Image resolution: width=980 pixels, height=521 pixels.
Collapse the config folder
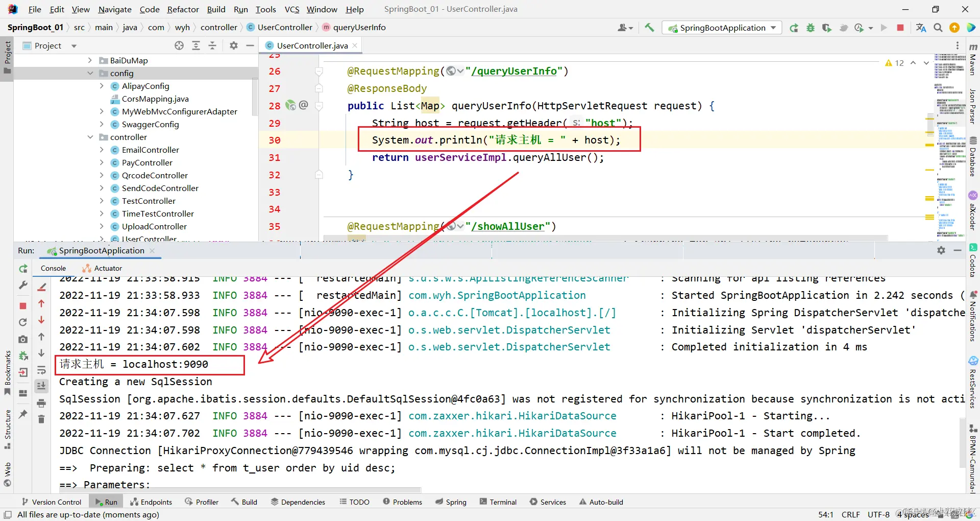(90, 73)
